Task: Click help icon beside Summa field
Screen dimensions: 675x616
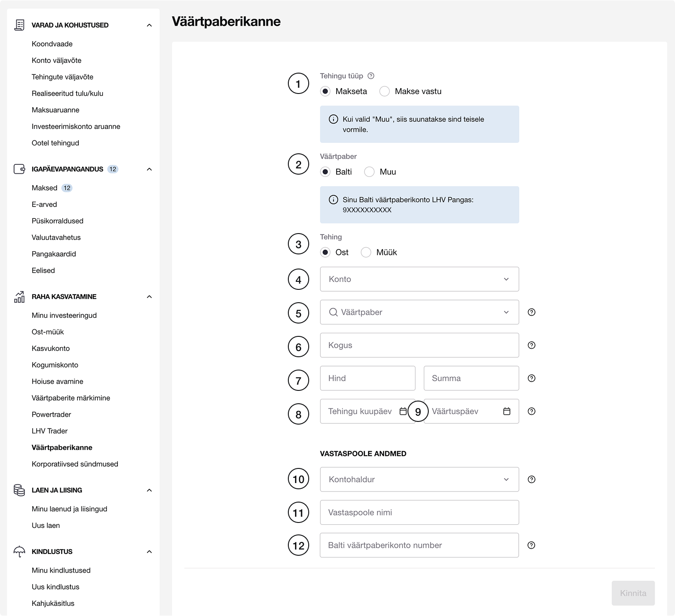Action: [x=531, y=378]
